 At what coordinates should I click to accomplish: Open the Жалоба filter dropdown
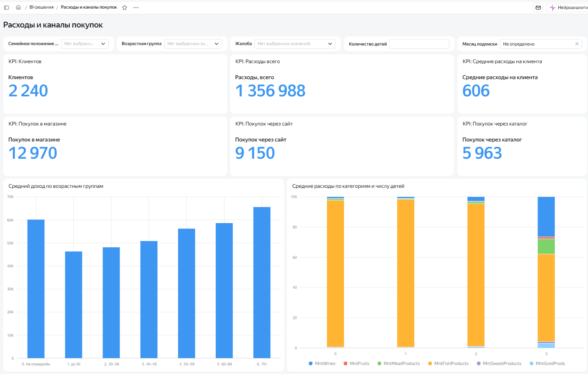[x=295, y=44]
